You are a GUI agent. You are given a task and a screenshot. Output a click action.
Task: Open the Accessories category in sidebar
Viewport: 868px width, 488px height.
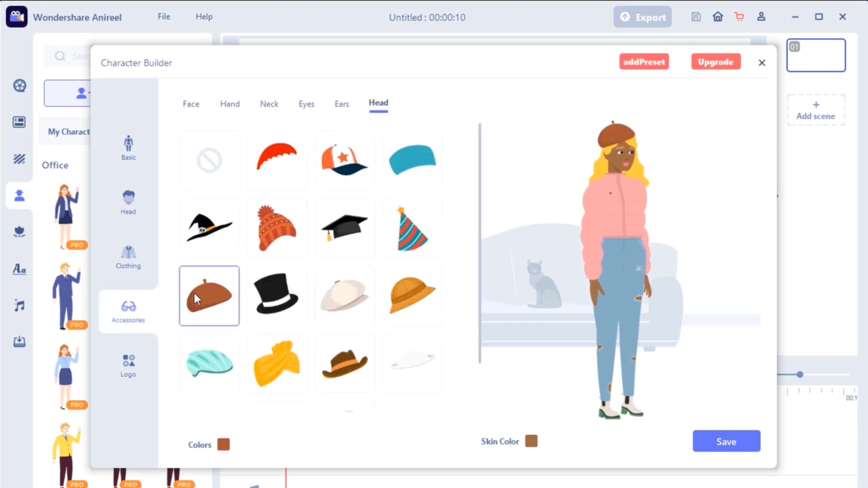128,311
